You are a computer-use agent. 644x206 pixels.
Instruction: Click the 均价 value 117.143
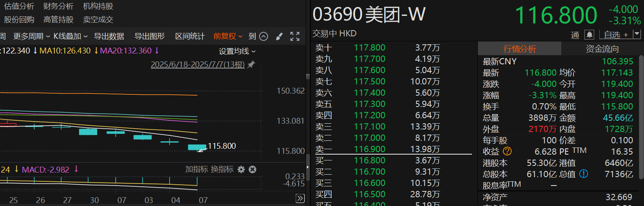[x=617, y=73]
